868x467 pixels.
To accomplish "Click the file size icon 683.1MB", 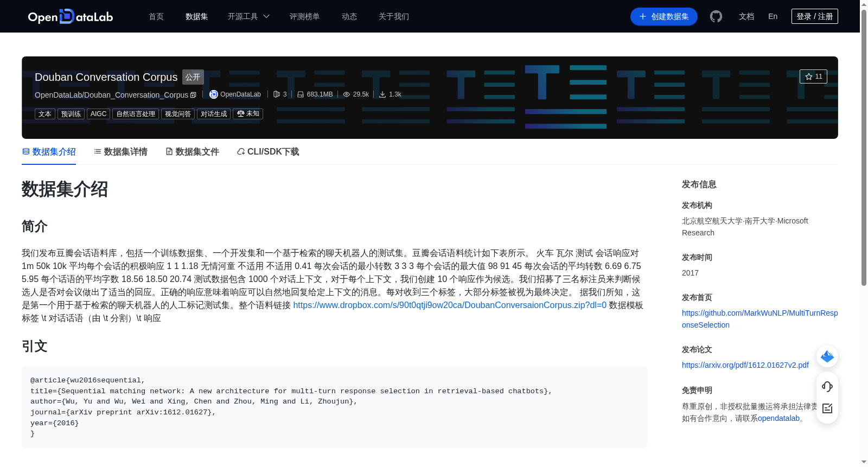I will point(301,94).
